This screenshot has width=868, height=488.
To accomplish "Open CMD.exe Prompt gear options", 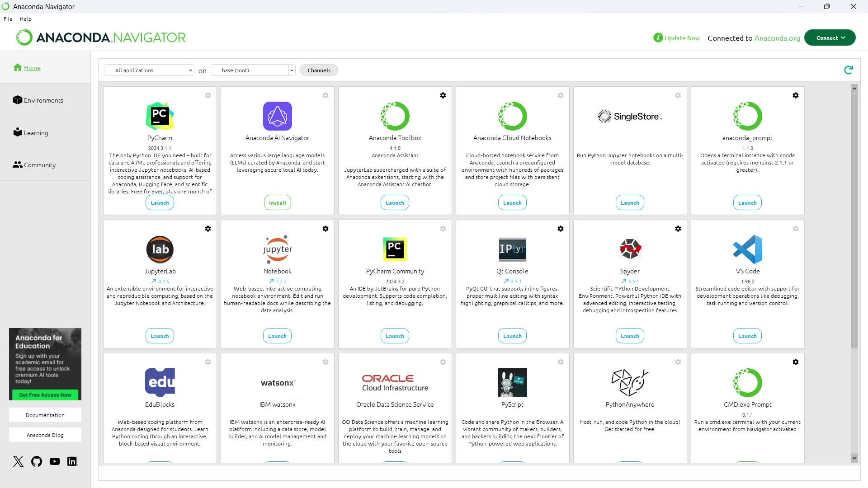I will [x=796, y=362].
